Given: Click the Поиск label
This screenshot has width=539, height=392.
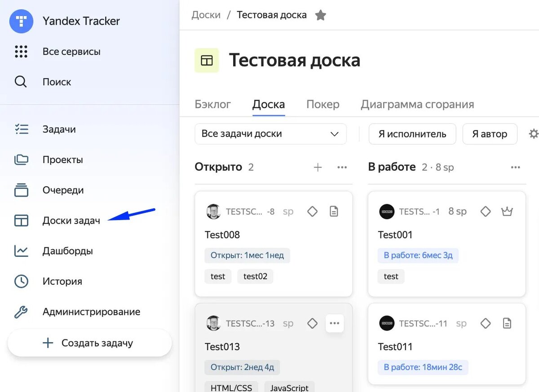Looking at the screenshot, I should (57, 82).
